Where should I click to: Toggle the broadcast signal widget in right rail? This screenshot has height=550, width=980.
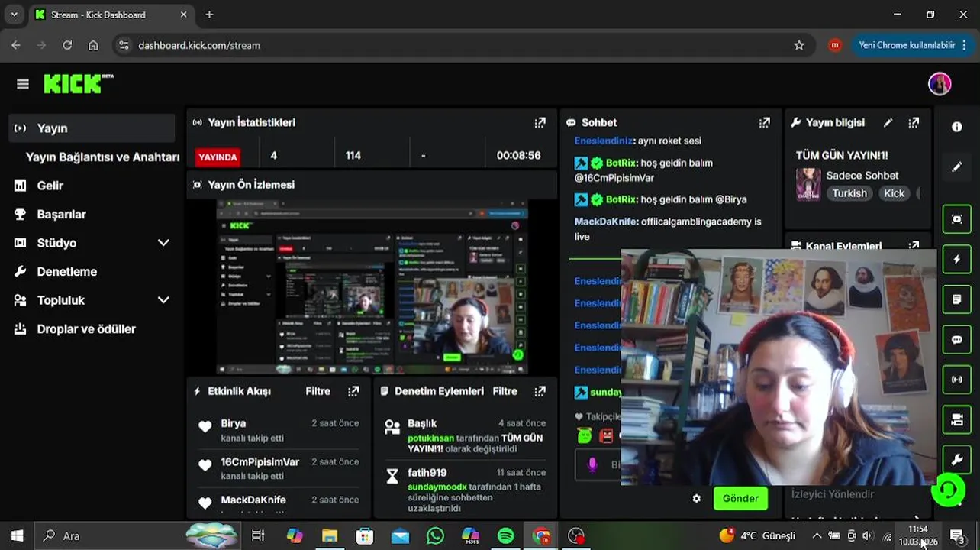pos(956,380)
